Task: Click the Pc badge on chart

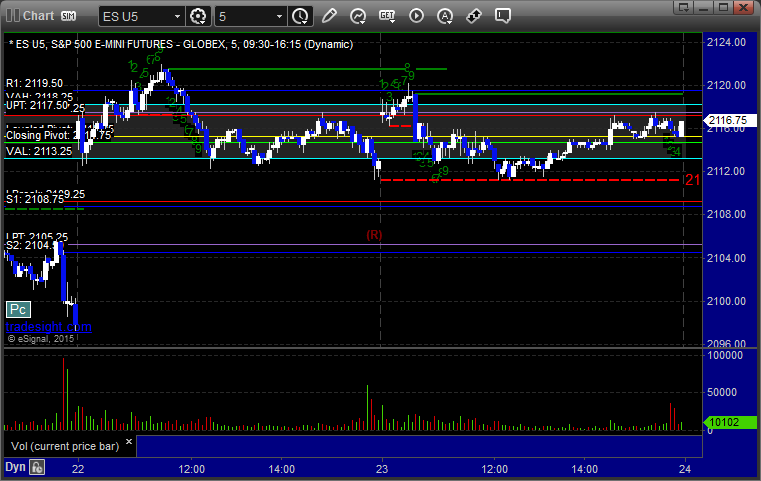Action: (x=18, y=309)
